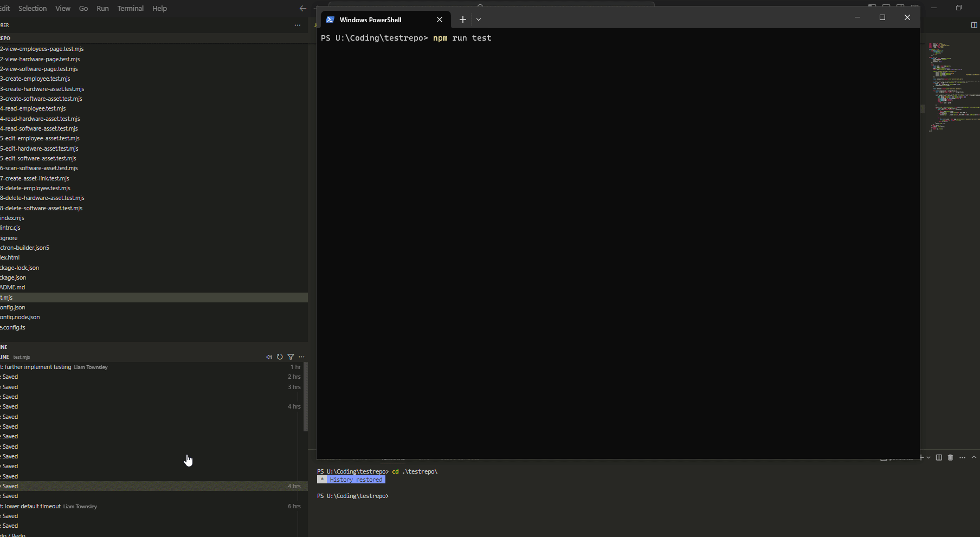Image resolution: width=980 pixels, height=537 pixels.
Task: Open the Terminal menu
Action: [x=131, y=8]
